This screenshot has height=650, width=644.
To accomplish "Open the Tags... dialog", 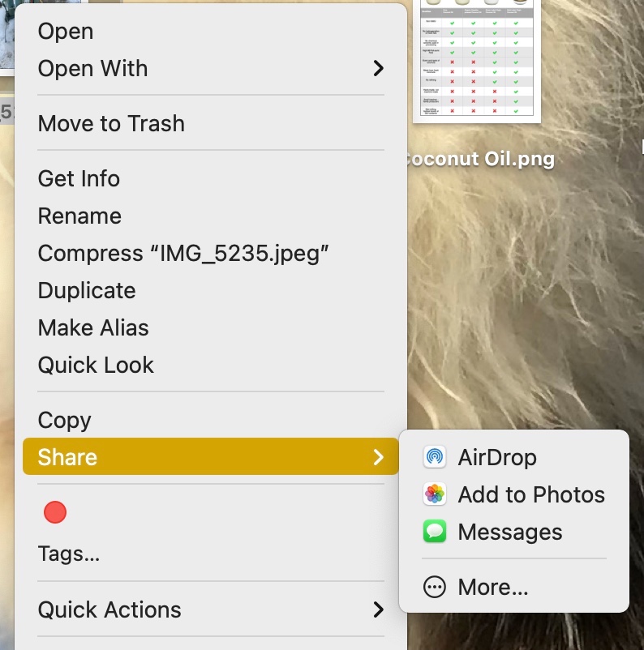I will 69,554.
